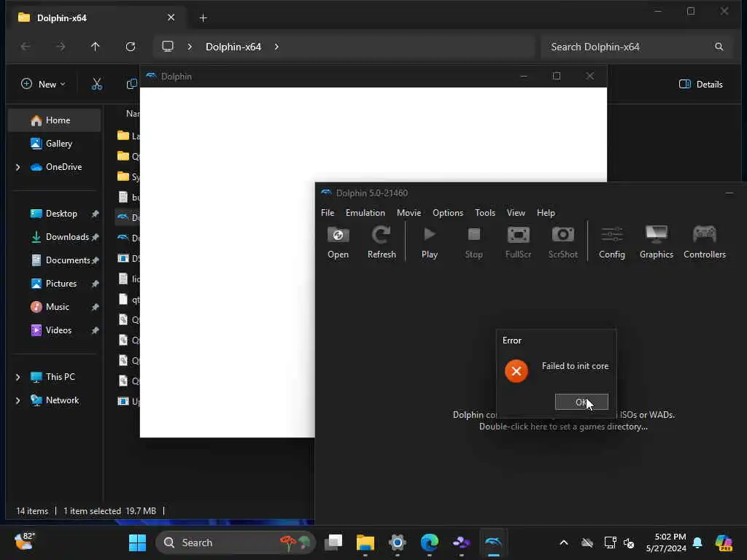Unpin Desktop using its pin icon

coord(96,214)
